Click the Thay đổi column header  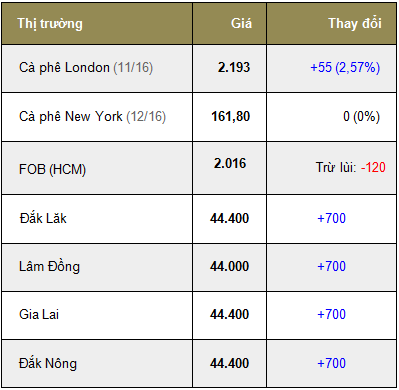pyautogui.click(x=355, y=23)
